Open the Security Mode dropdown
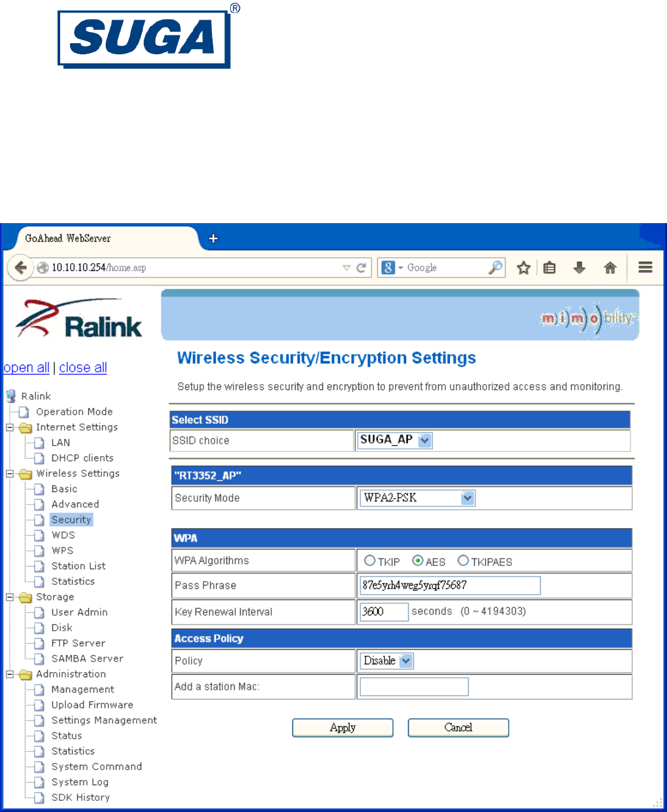 [x=417, y=498]
